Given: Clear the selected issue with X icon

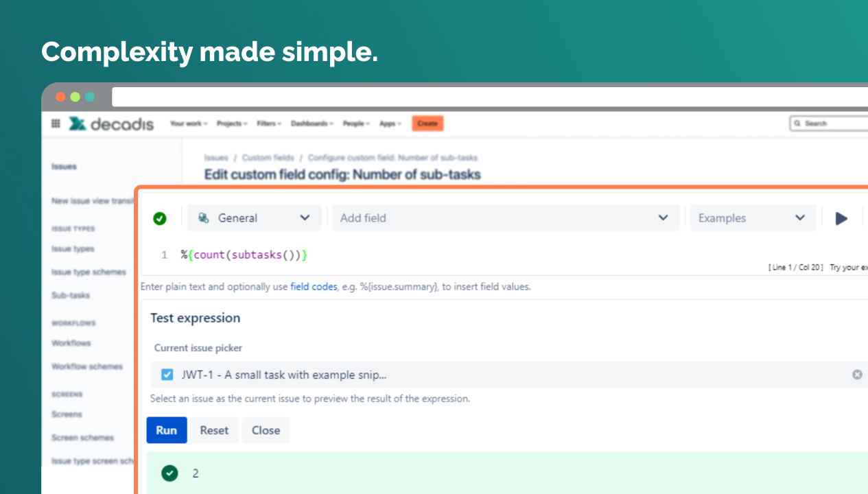Looking at the screenshot, I should tap(857, 375).
